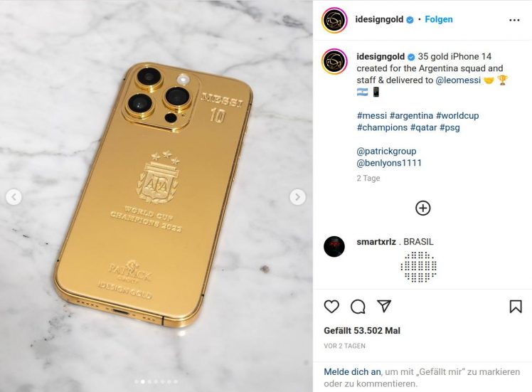The width and height of the screenshot is (532, 392).
Task: Open three-dot more options menu
Action: click(x=514, y=20)
